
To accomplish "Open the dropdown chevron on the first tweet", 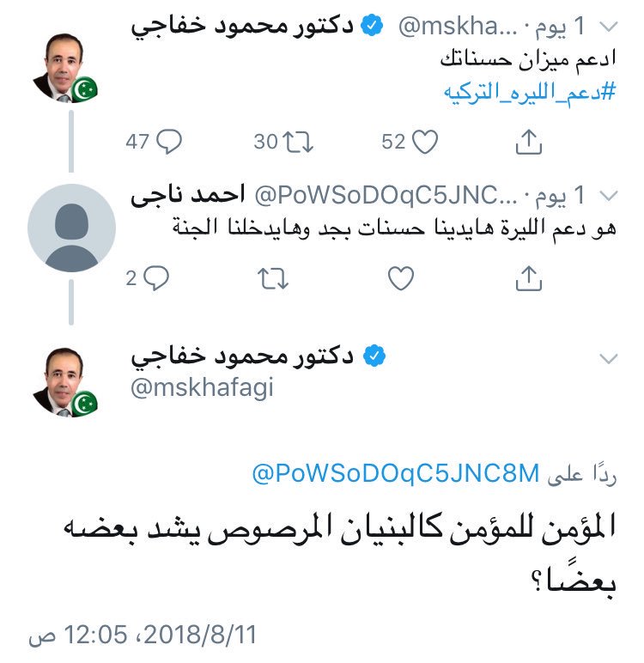I will point(609,27).
